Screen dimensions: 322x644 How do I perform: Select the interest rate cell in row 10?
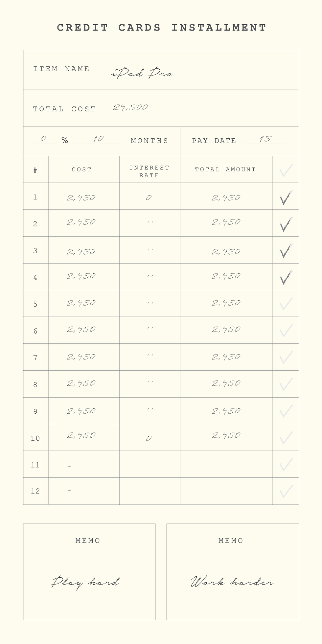click(149, 438)
